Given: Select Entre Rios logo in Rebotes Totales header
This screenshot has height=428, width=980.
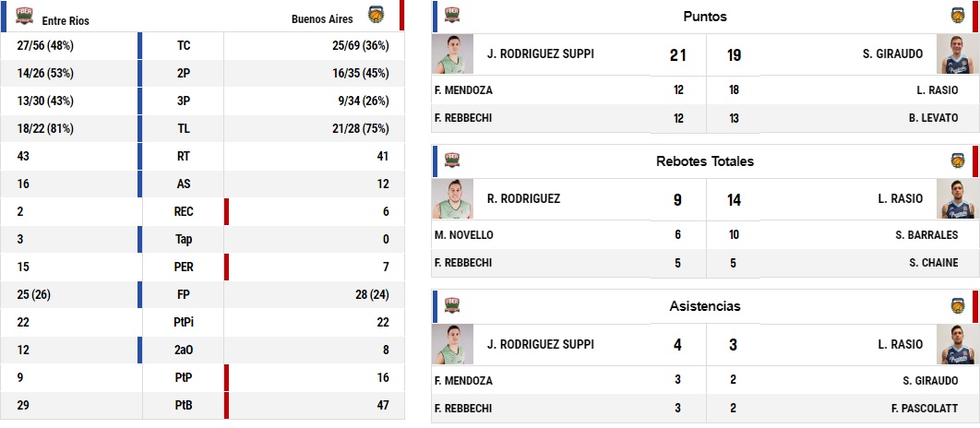Looking at the screenshot, I should coord(453,160).
